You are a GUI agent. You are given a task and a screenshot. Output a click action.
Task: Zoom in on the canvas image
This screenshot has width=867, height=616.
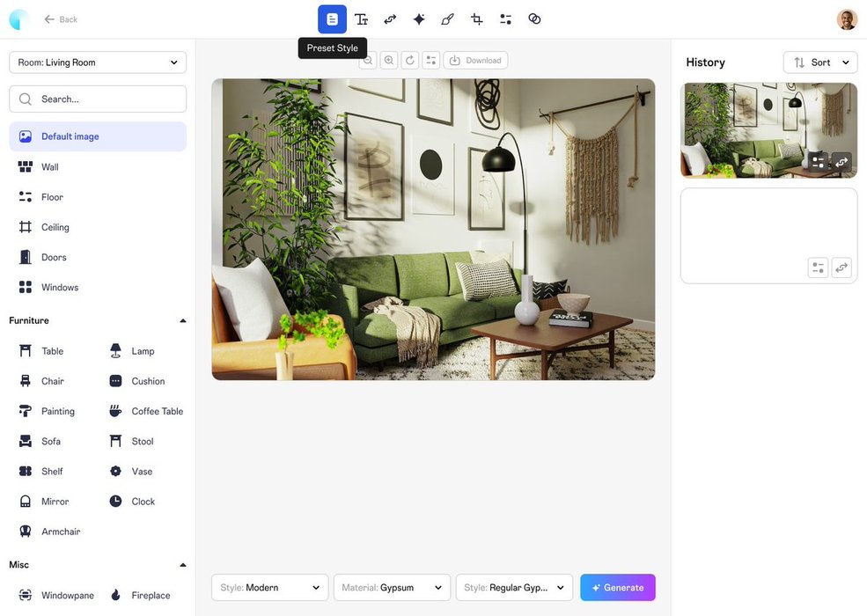tap(388, 61)
